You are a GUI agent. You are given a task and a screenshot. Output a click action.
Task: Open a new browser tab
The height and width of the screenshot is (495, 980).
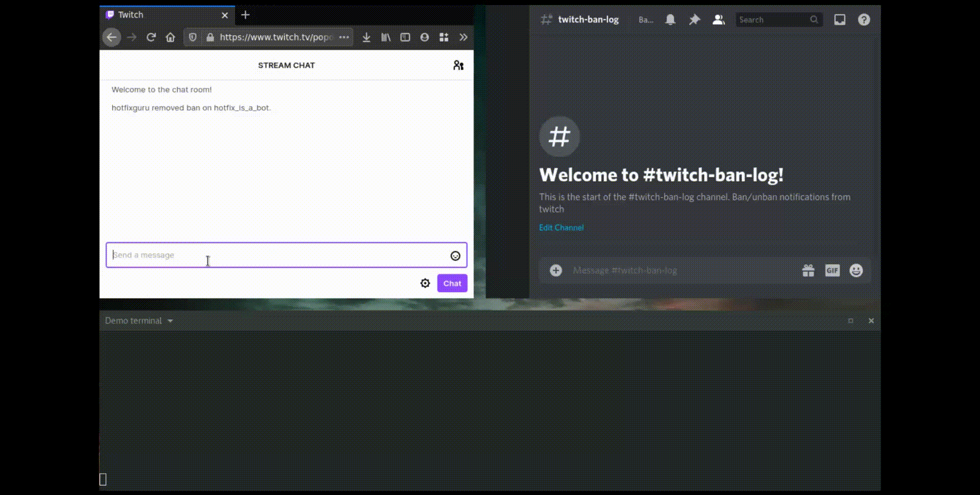point(246,15)
